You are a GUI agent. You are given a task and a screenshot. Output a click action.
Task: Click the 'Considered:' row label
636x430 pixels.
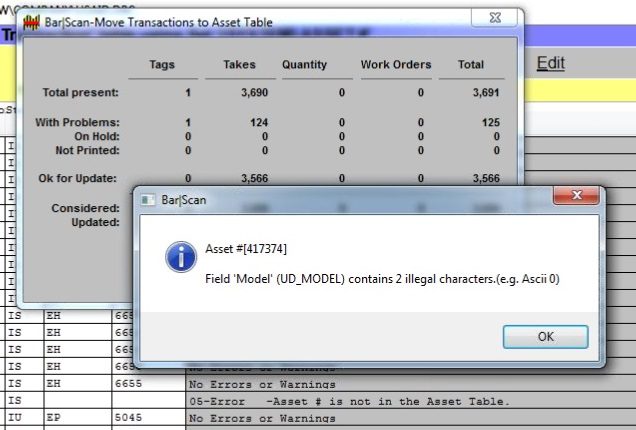point(86,208)
